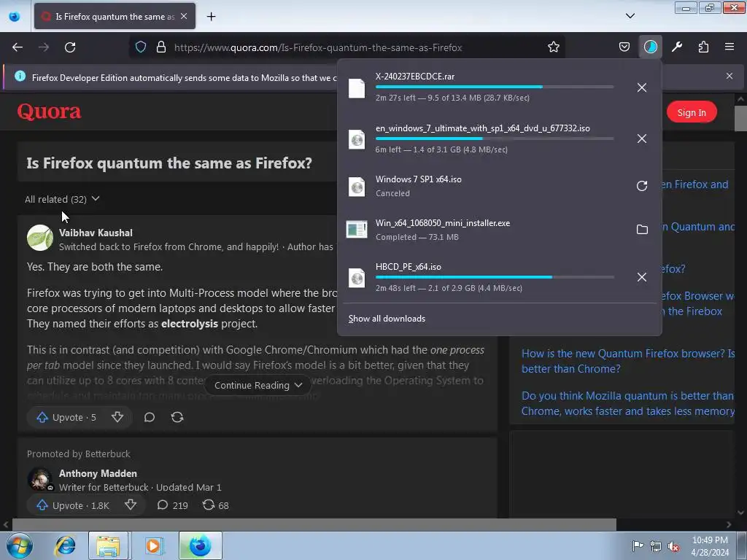Share Anthony Madden's answer showing 68
The width and height of the screenshot is (747, 560).
tap(216, 505)
